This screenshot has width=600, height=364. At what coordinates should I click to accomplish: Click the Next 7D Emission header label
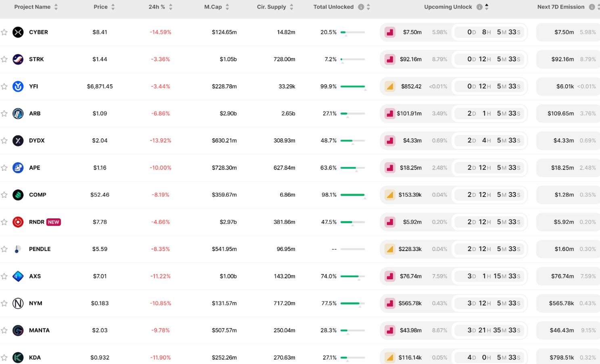[561, 7]
